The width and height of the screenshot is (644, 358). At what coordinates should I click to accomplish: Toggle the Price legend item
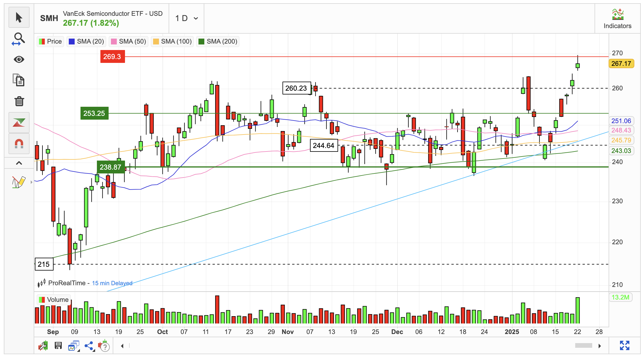pyautogui.click(x=50, y=42)
